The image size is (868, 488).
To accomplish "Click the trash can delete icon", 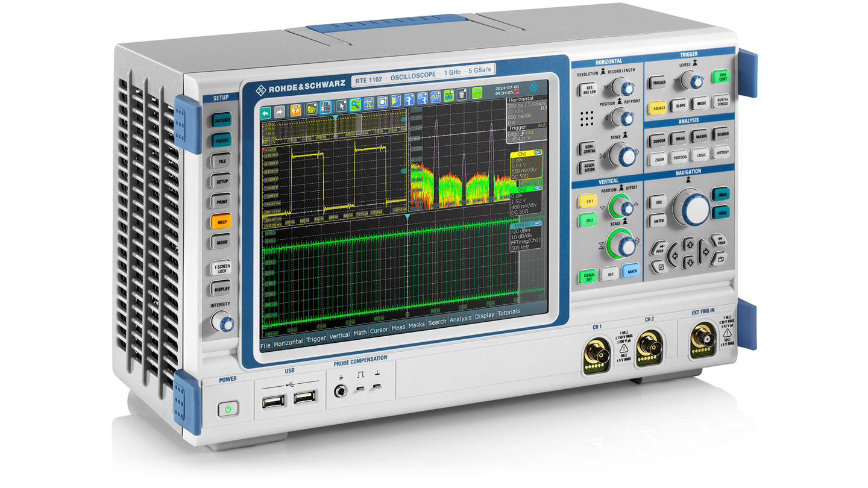I will click(462, 95).
